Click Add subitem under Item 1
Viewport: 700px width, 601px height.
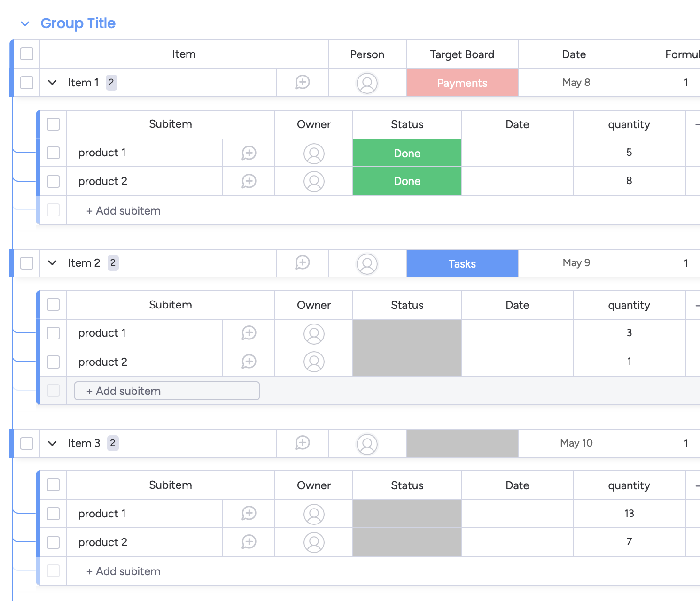point(124,211)
